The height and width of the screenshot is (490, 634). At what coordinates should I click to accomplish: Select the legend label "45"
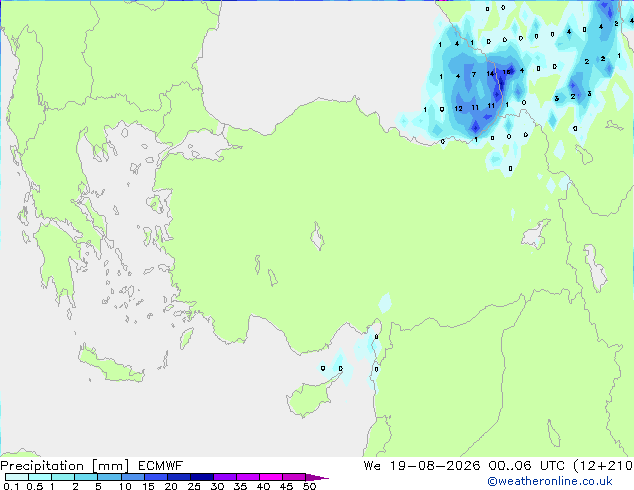pos(286,486)
